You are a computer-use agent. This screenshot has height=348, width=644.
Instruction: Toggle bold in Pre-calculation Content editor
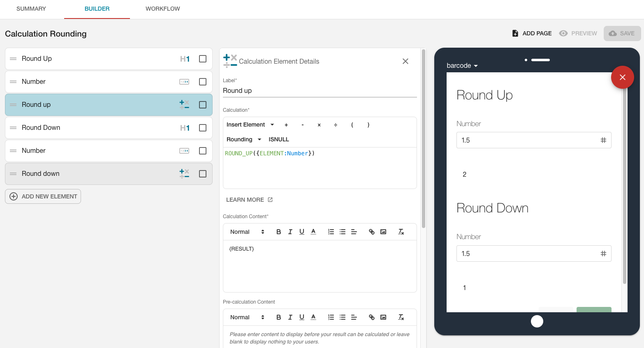pos(279,317)
